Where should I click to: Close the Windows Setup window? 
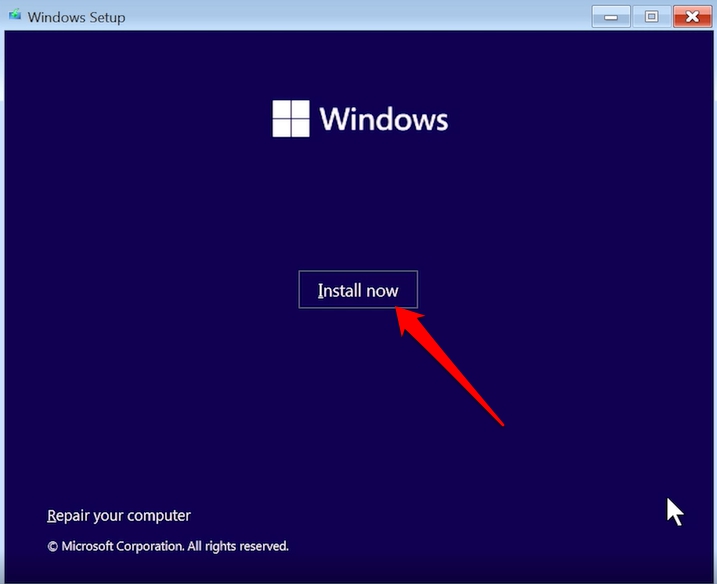[x=692, y=17]
